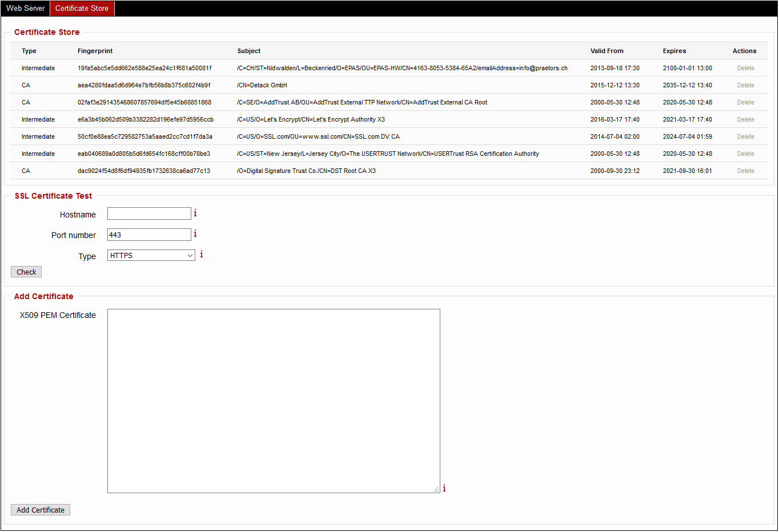
Task: Click into the Port number field
Action: coord(149,235)
